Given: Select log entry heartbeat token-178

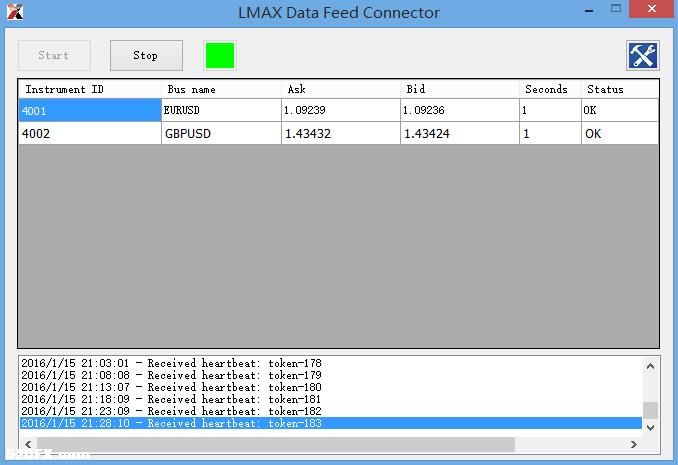Looking at the screenshot, I should (x=331, y=363).
